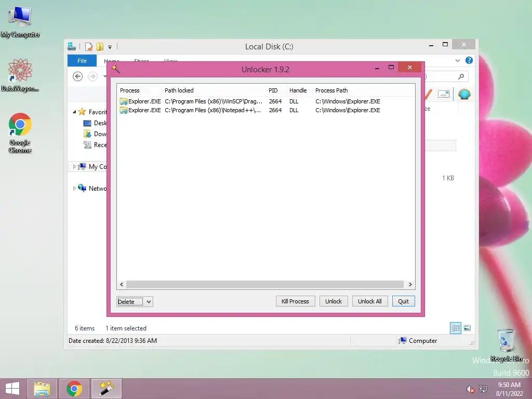The width and height of the screenshot is (532, 399).
Task: Open File Explorer from the taskbar
Action: click(42, 389)
